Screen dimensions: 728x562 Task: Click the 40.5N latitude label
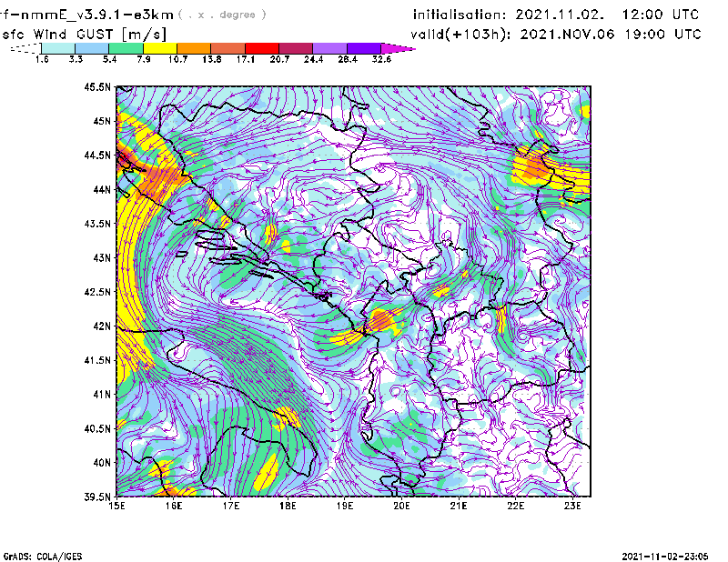tap(97, 428)
